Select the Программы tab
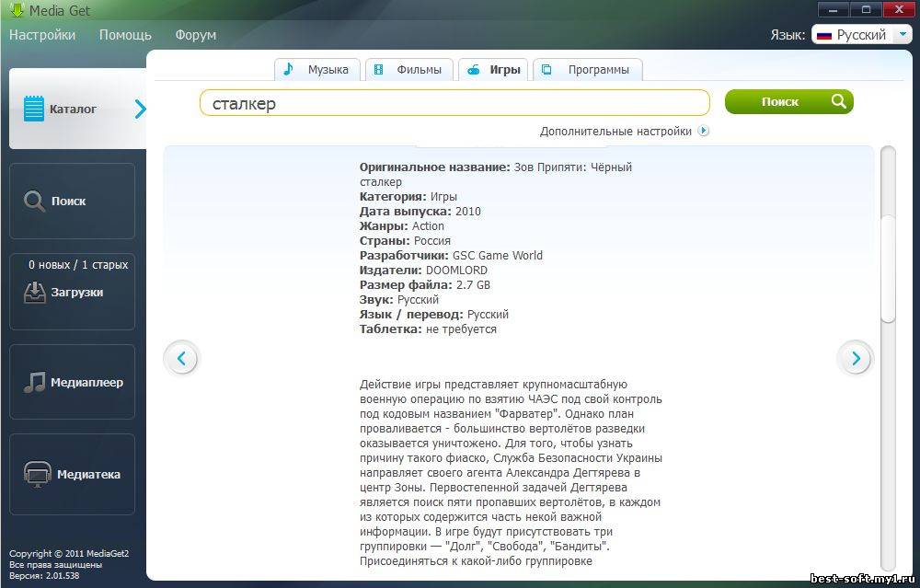The height and width of the screenshot is (588, 920). pyautogui.click(x=587, y=70)
